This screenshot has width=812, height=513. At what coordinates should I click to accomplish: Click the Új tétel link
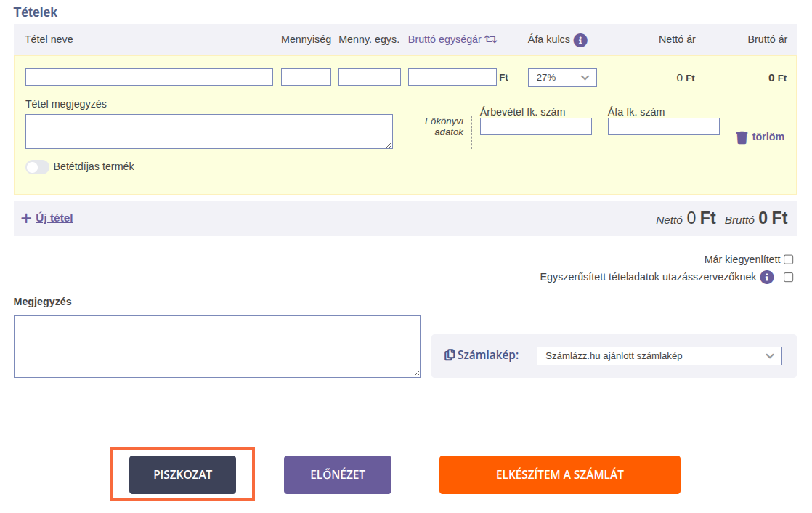pyautogui.click(x=54, y=218)
